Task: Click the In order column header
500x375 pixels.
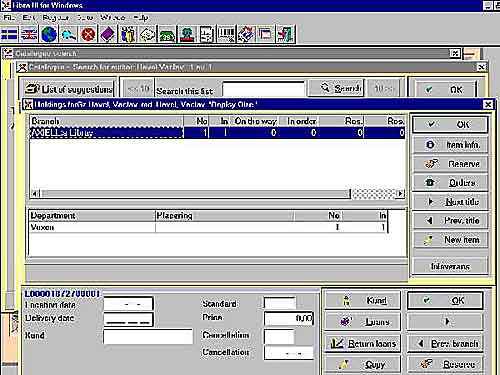Action: tap(301, 121)
